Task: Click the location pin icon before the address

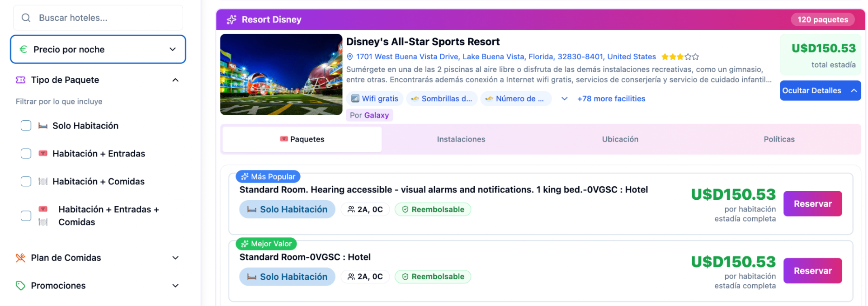Action: (349, 57)
